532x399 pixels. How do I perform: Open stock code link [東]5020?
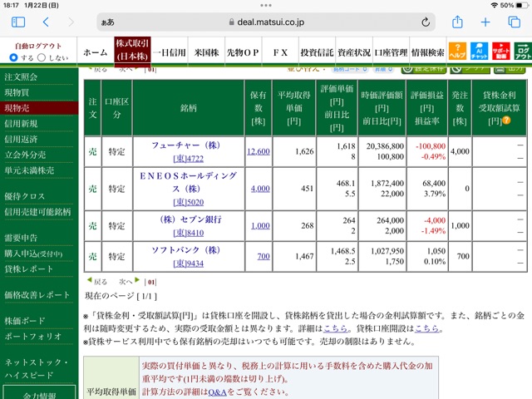[x=189, y=202]
